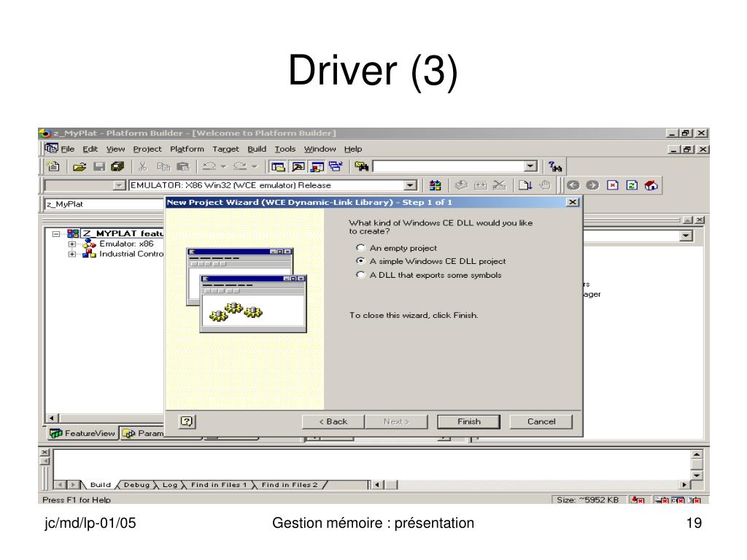
Task: Open the Tools menu
Action: [x=285, y=149]
